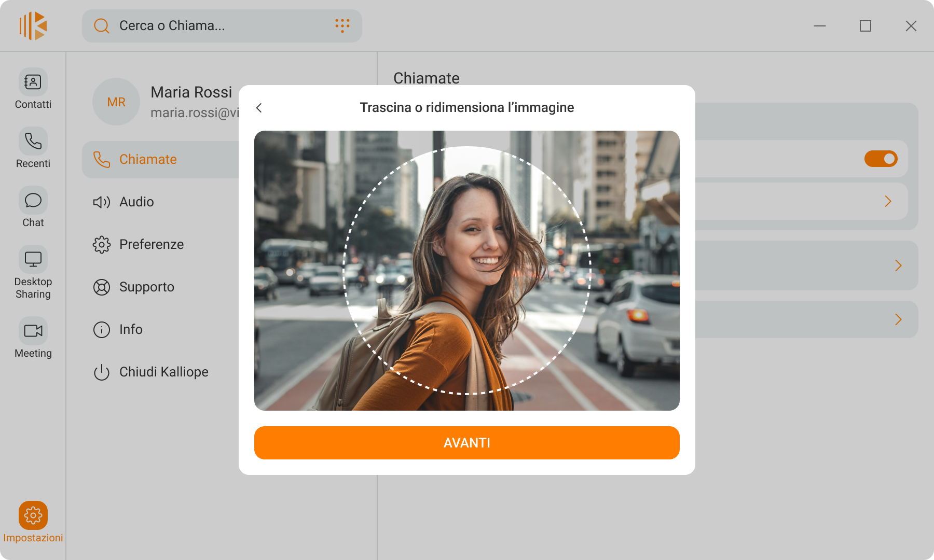
Task: Select the Preferenze menu item
Action: [x=151, y=244]
